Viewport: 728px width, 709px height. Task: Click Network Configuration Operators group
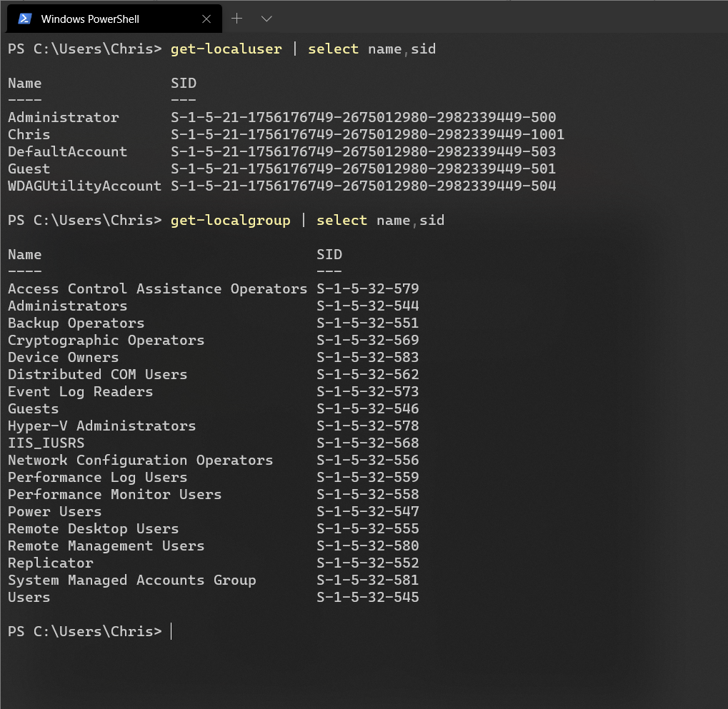point(140,461)
